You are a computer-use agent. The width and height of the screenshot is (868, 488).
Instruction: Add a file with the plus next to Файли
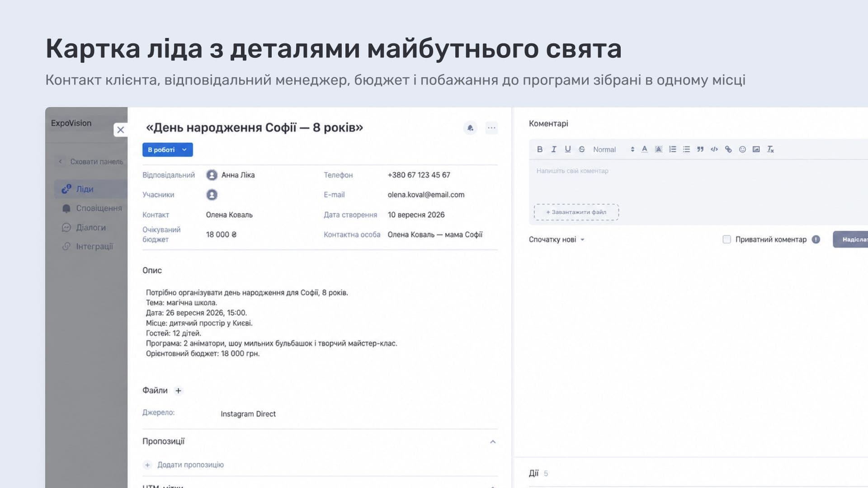(178, 391)
